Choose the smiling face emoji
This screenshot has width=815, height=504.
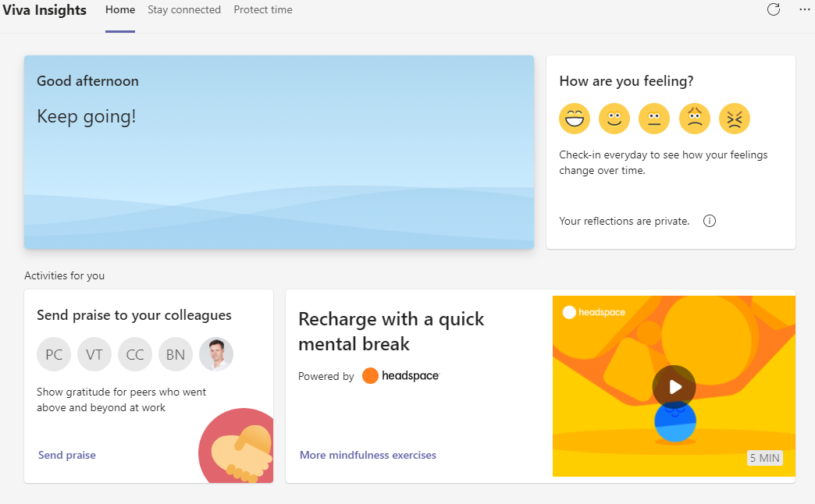(x=614, y=119)
